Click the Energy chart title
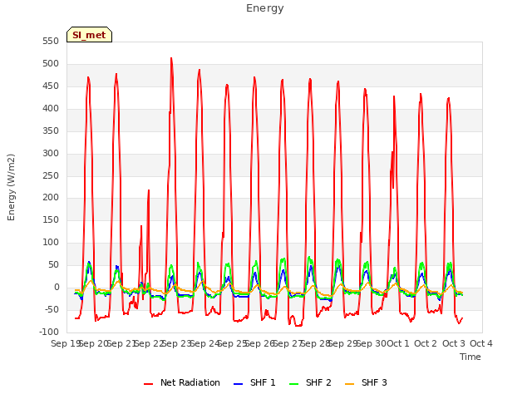The width and height of the screenshot is (532, 399). (265, 8)
